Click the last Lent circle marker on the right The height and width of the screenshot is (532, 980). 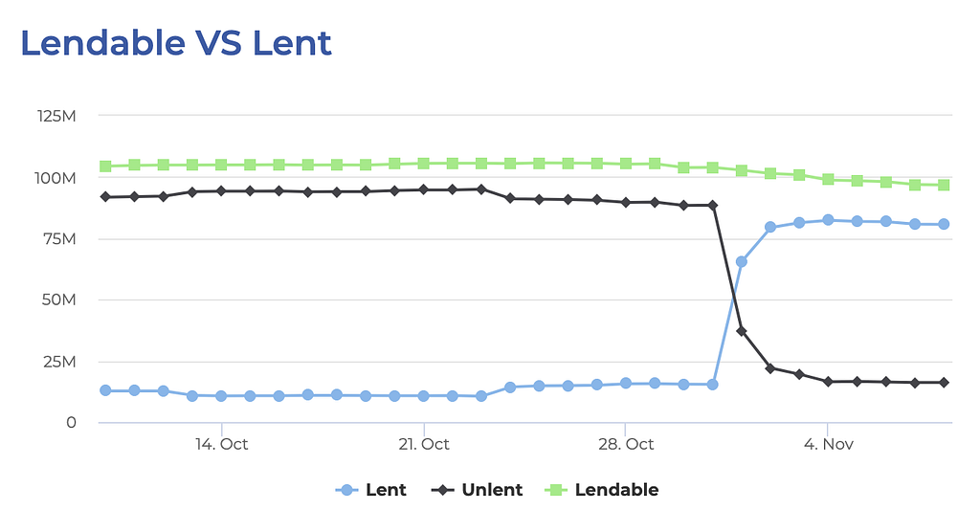pyautogui.click(x=944, y=224)
